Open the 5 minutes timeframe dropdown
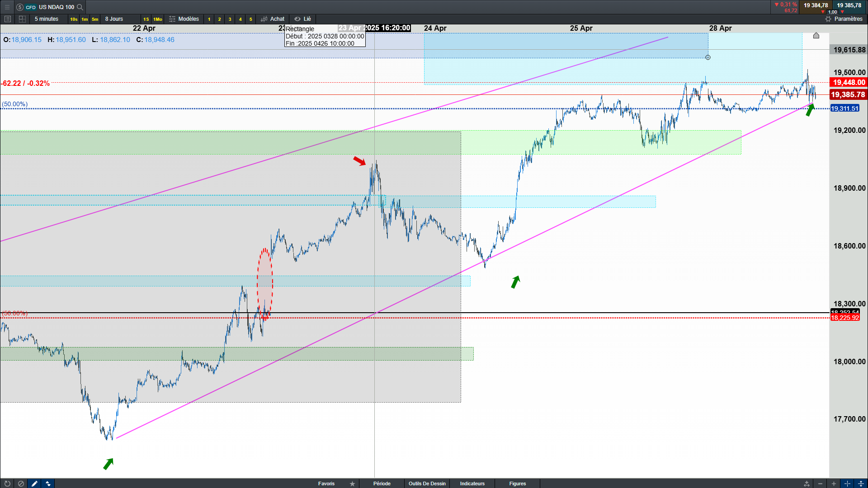The image size is (868, 488). click(x=47, y=19)
